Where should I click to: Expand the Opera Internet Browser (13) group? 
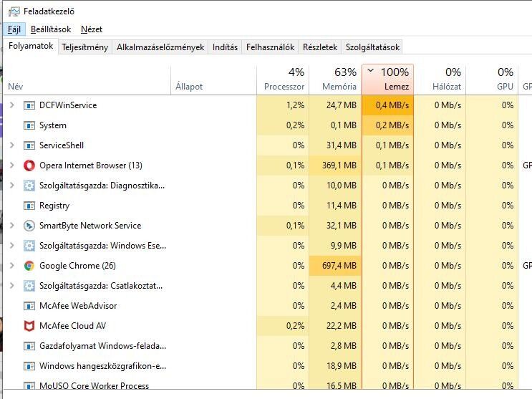pyautogui.click(x=11, y=165)
